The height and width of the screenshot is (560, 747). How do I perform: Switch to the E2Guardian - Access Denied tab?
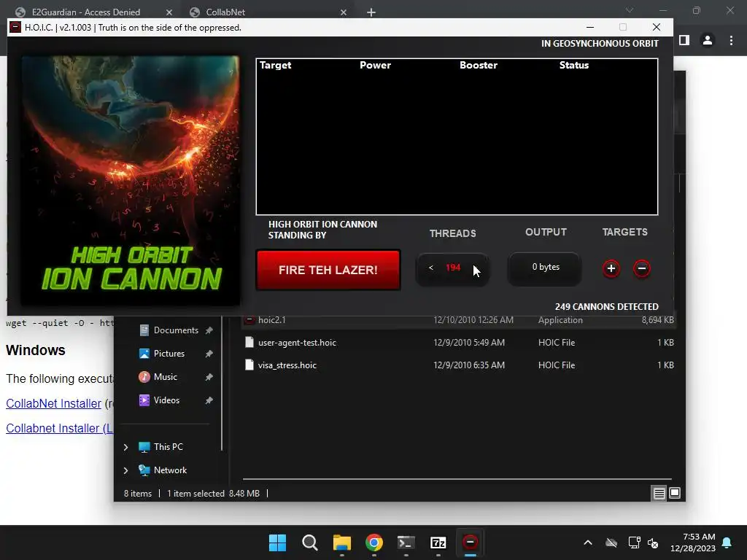(x=86, y=12)
